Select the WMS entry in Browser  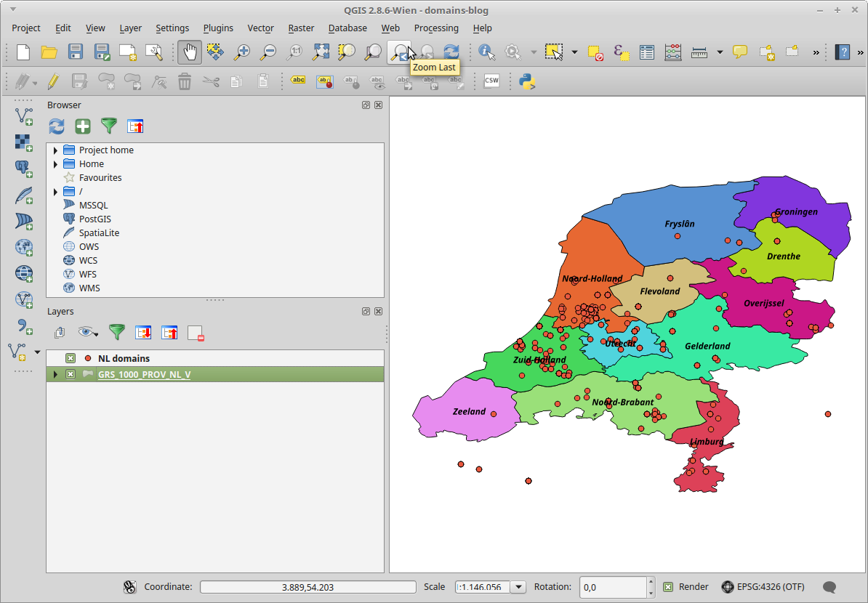[x=89, y=288]
